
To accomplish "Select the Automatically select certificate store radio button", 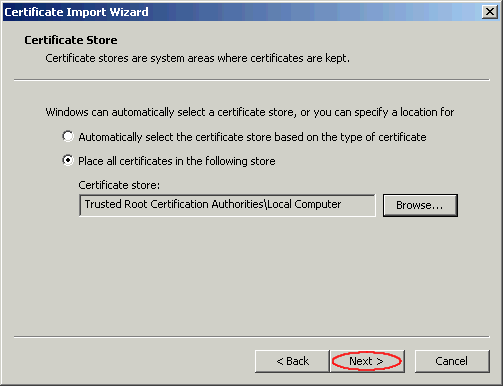I will pos(68,136).
